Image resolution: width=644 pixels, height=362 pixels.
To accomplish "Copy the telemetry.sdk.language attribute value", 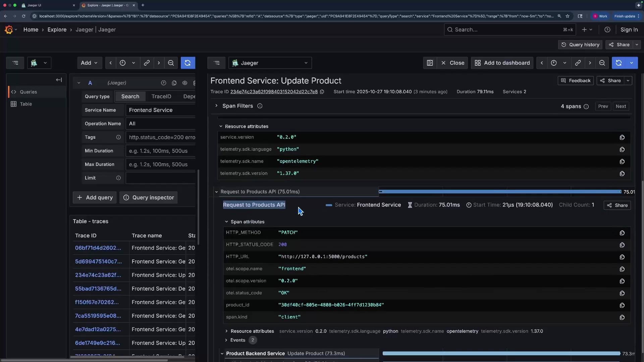I will (x=622, y=149).
